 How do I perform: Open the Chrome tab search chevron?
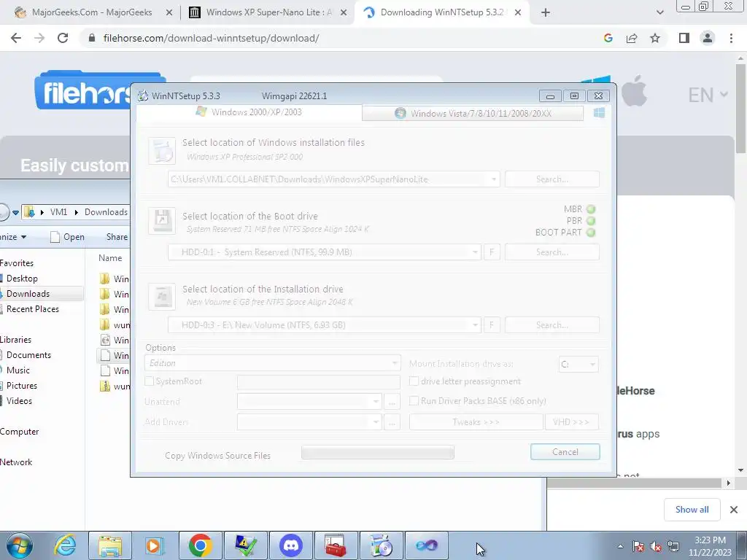(659, 13)
